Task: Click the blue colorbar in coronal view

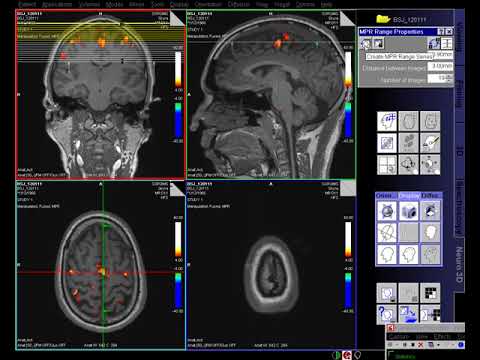Action: click(x=178, y=120)
